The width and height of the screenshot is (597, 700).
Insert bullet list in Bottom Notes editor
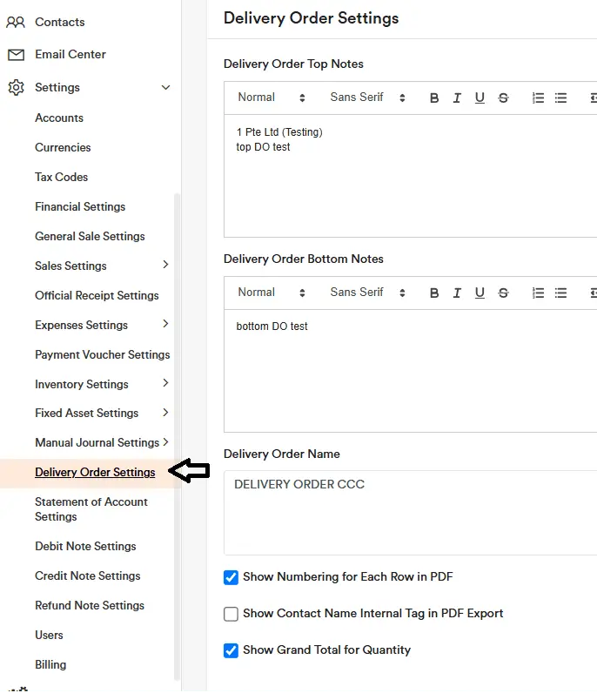(x=560, y=293)
